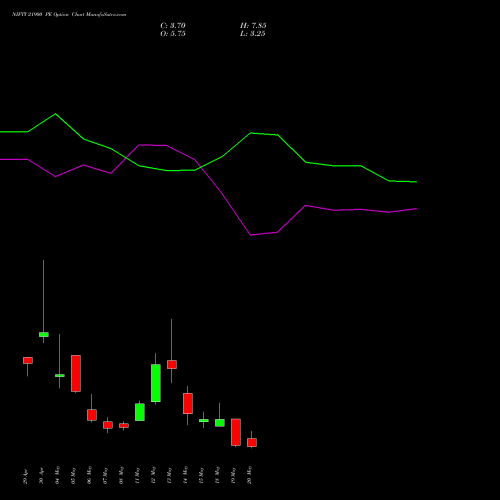This screenshot has height=500, width=500.
Task: Select the green candlestick above 18 May
Action: click(220, 423)
